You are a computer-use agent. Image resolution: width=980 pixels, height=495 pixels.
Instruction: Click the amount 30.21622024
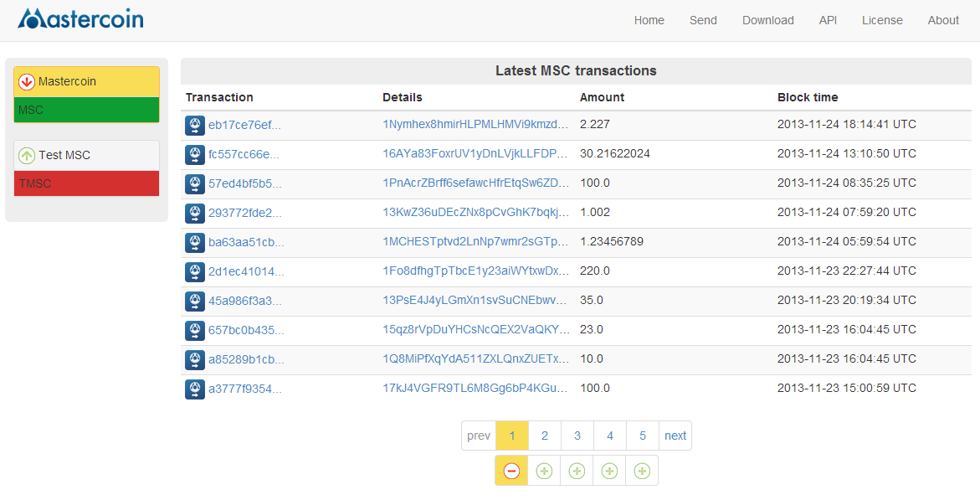coord(615,153)
